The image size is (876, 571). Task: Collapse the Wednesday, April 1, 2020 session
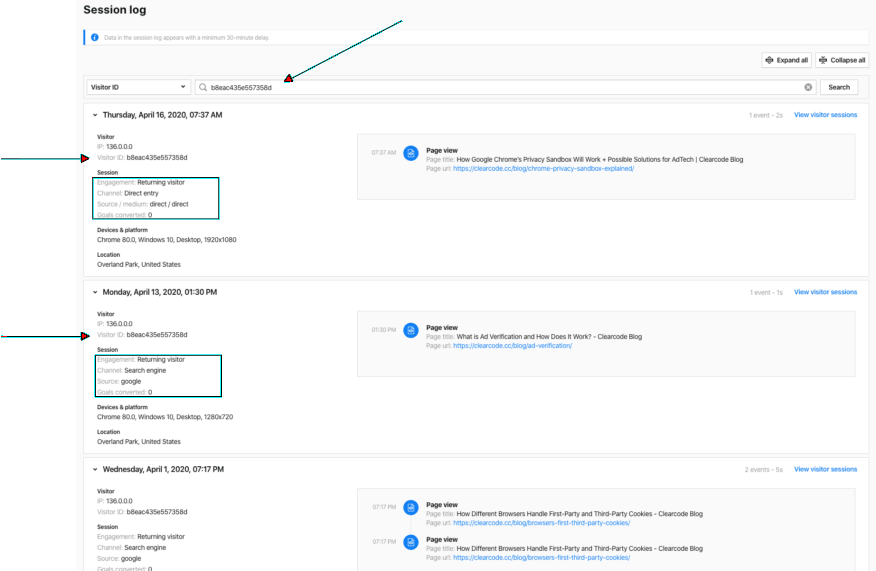[94, 469]
